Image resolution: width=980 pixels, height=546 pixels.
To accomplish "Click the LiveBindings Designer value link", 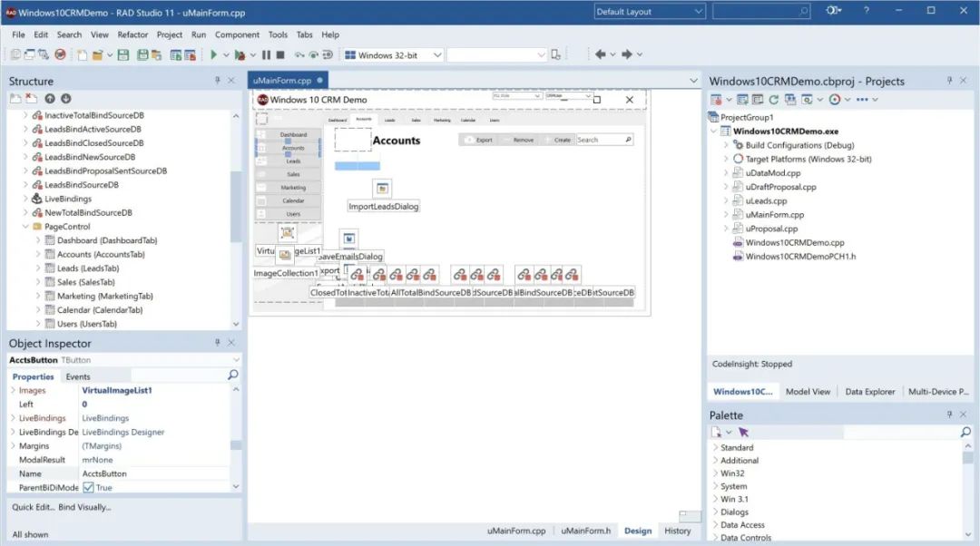I will point(123,433).
